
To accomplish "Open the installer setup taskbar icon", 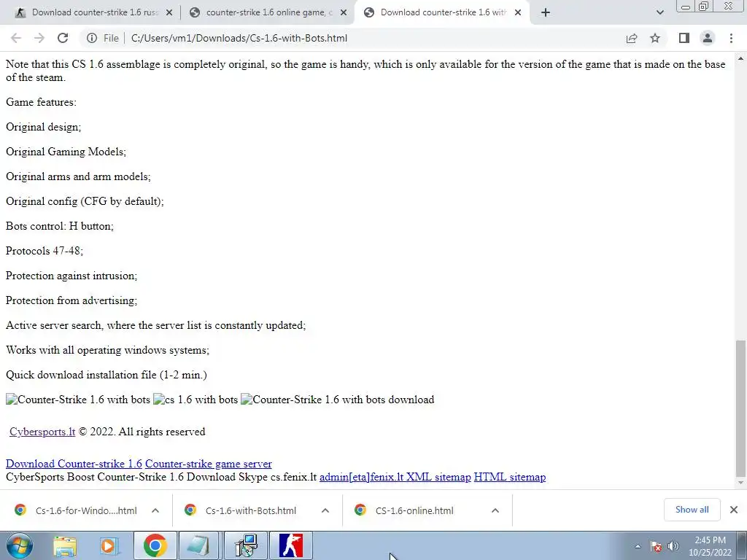I will [247, 545].
